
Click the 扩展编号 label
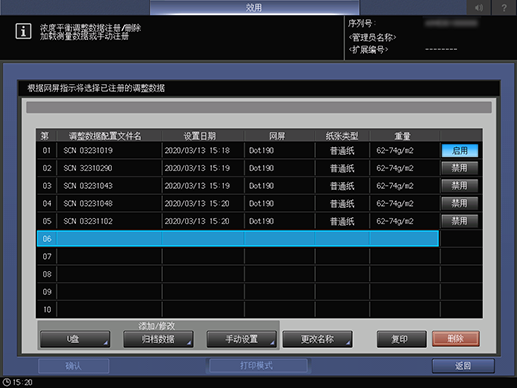(368, 50)
